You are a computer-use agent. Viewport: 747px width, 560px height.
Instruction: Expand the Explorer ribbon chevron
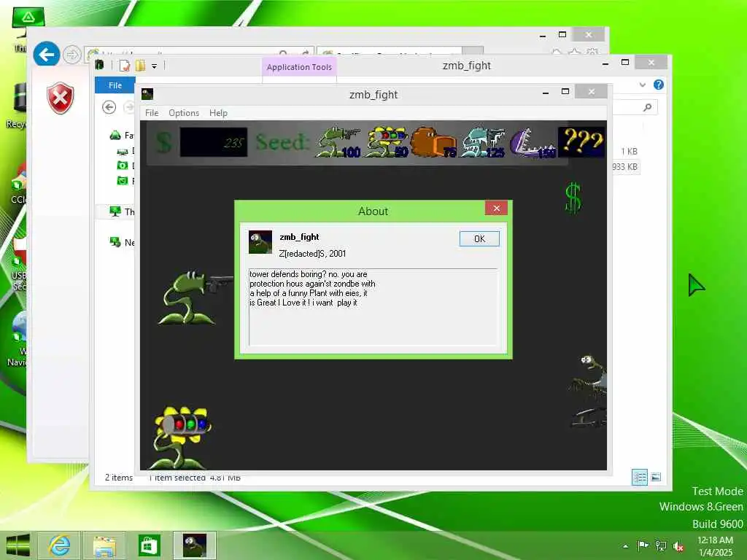[642, 85]
